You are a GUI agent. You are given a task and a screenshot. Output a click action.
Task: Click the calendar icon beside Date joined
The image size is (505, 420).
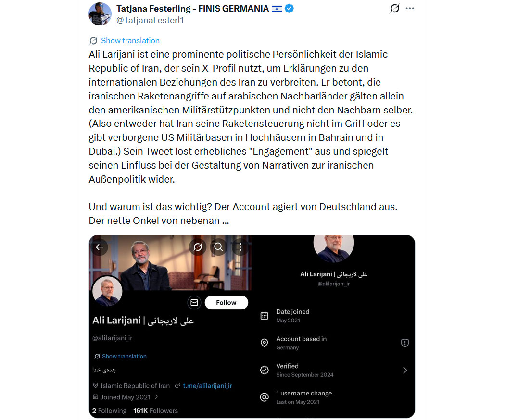pyautogui.click(x=264, y=316)
